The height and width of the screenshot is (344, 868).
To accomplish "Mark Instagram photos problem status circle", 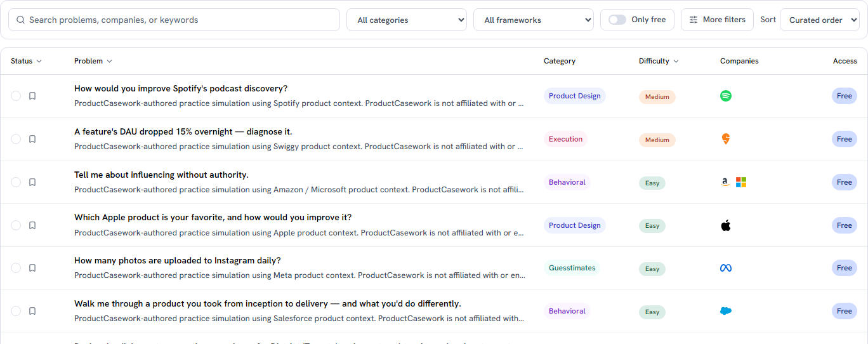I will coord(16,268).
